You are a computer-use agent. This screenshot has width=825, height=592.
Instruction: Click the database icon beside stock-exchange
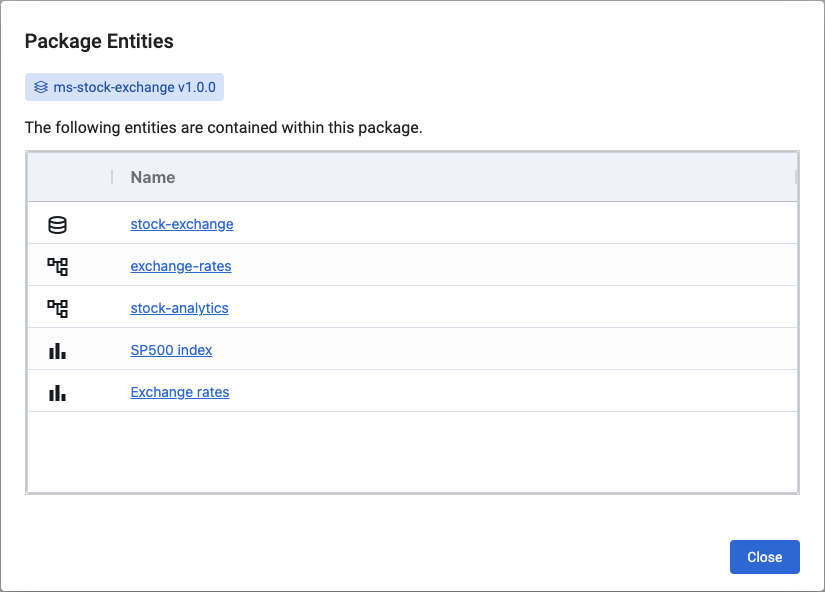coord(57,224)
